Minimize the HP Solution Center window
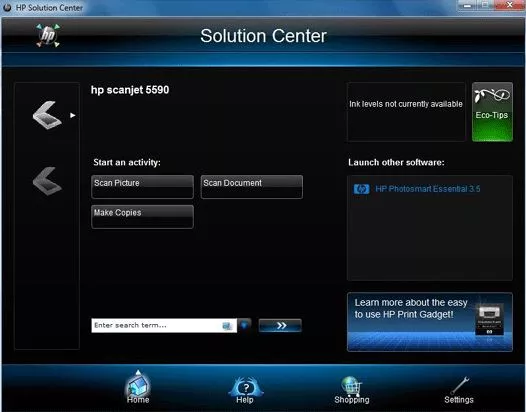526x412 pixels. click(x=468, y=5)
